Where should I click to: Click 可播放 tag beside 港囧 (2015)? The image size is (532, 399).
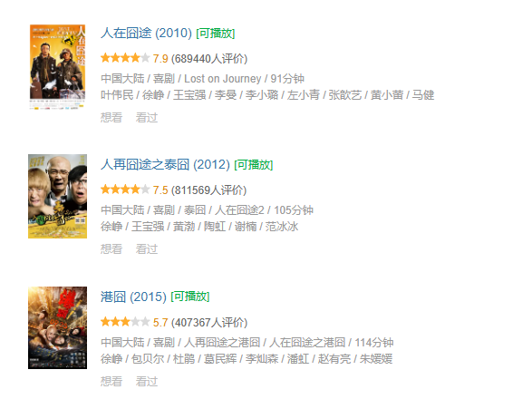(190, 297)
